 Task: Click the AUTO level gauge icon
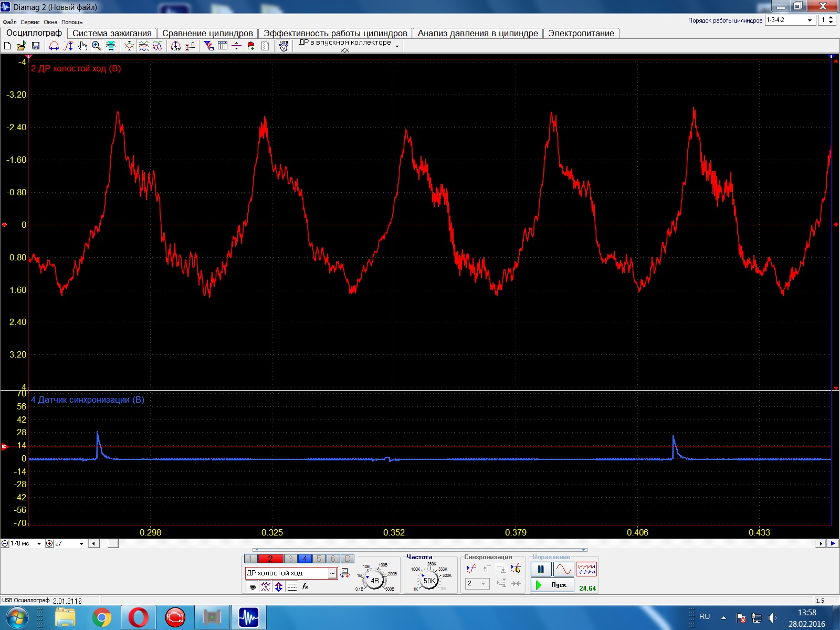click(x=176, y=46)
